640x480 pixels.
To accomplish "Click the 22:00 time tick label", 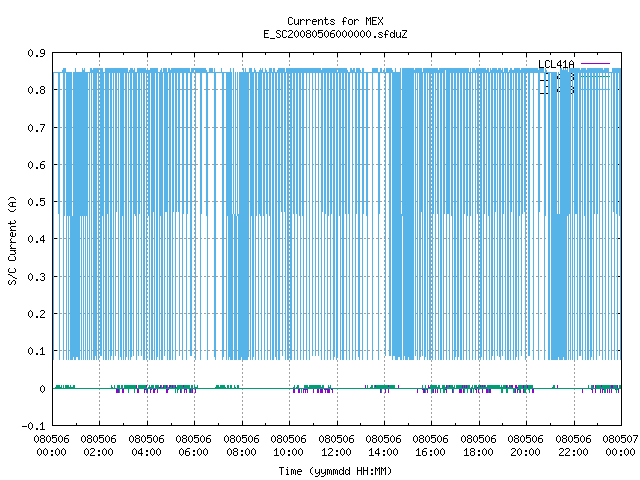I will click(x=573, y=452).
